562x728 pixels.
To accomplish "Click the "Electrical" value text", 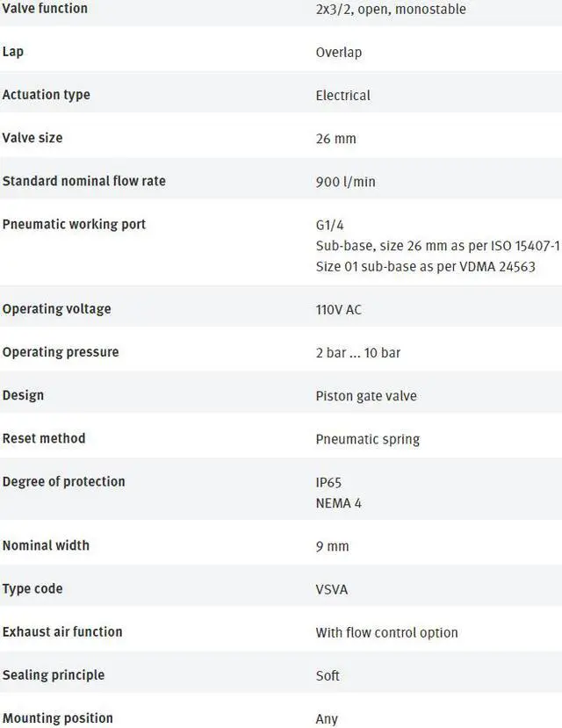I will tap(343, 96).
